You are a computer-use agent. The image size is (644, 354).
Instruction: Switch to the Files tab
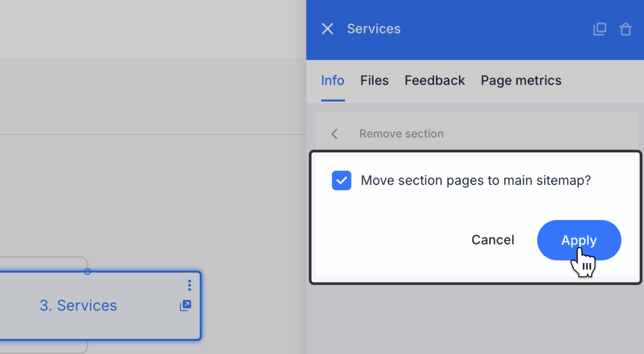click(x=374, y=81)
